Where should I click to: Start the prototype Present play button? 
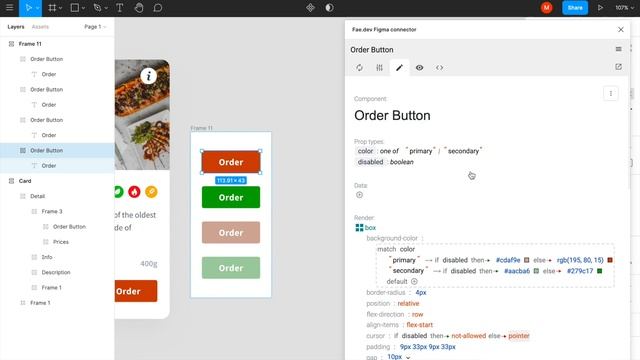(x=600, y=8)
